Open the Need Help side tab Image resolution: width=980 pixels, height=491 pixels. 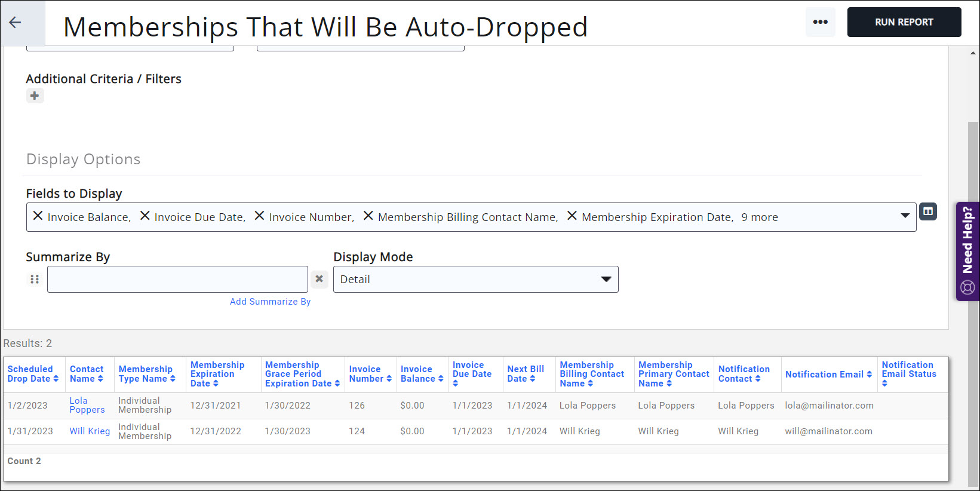pyautogui.click(x=967, y=251)
